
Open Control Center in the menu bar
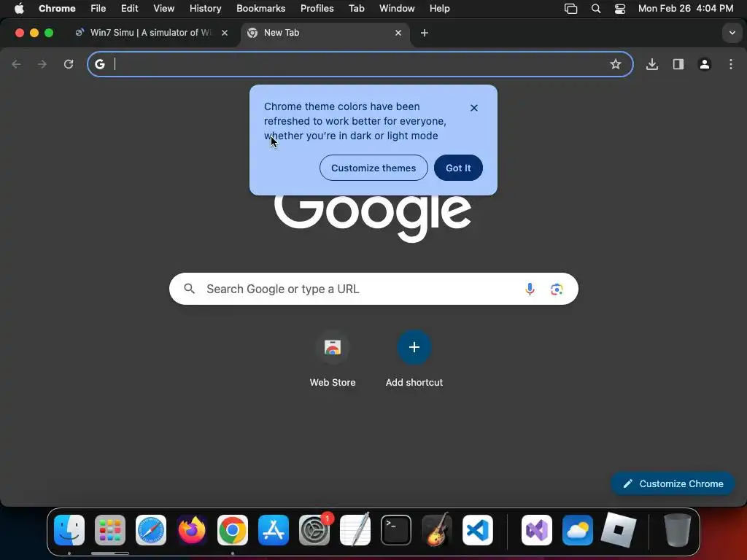(x=619, y=9)
